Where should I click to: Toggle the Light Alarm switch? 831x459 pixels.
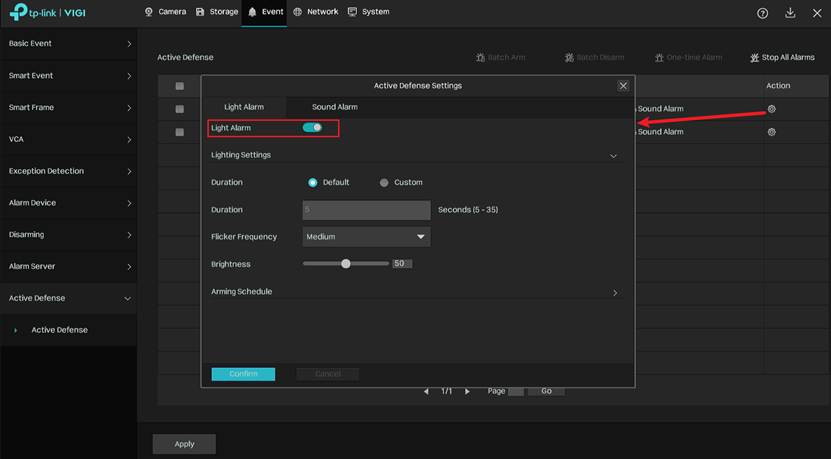312,127
